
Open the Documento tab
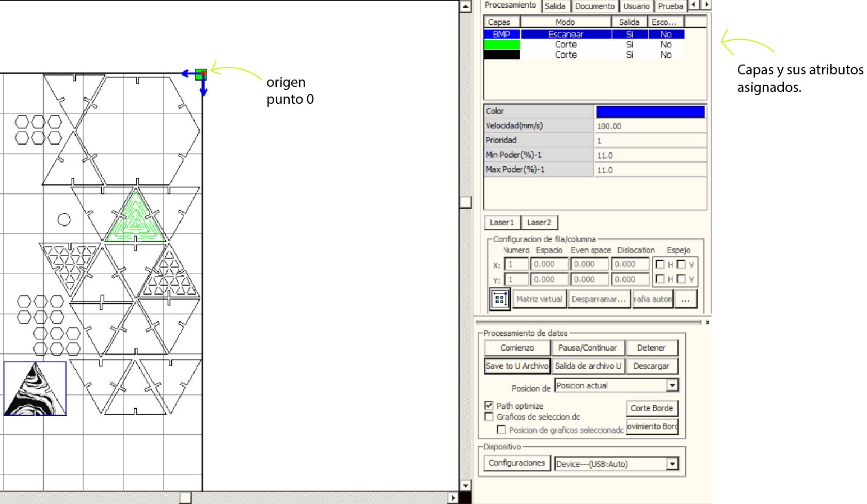[594, 6]
